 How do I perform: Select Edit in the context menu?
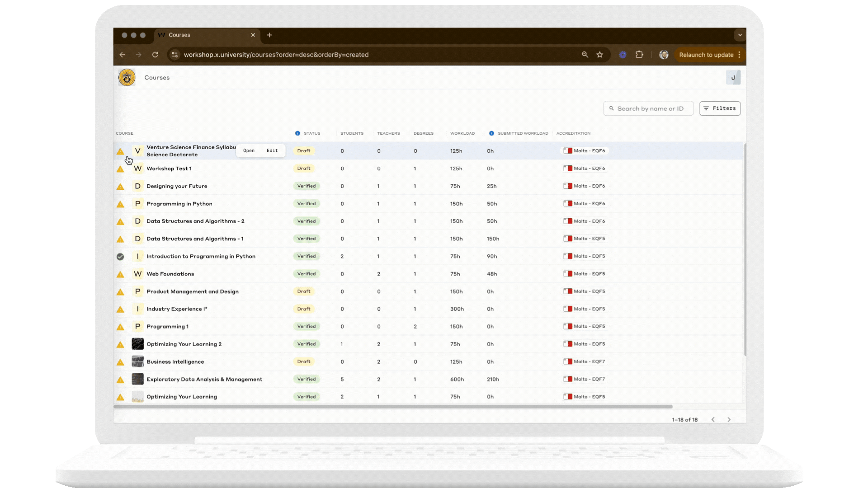coord(272,150)
